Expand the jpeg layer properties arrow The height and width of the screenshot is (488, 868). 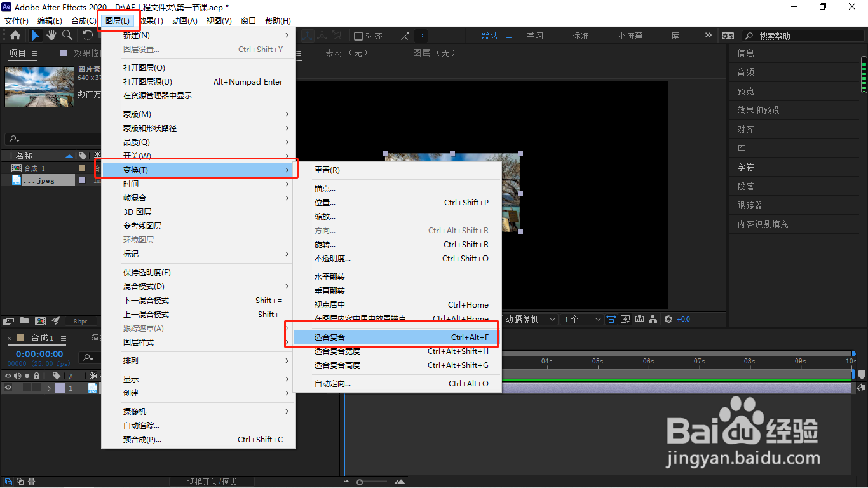pos(49,388)
